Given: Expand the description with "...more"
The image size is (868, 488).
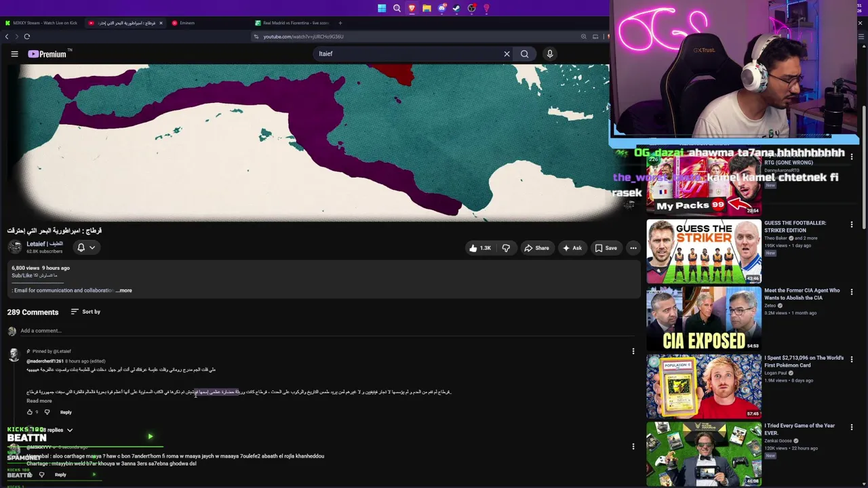Looking at the screenshot, I should (x=124, y=290).
